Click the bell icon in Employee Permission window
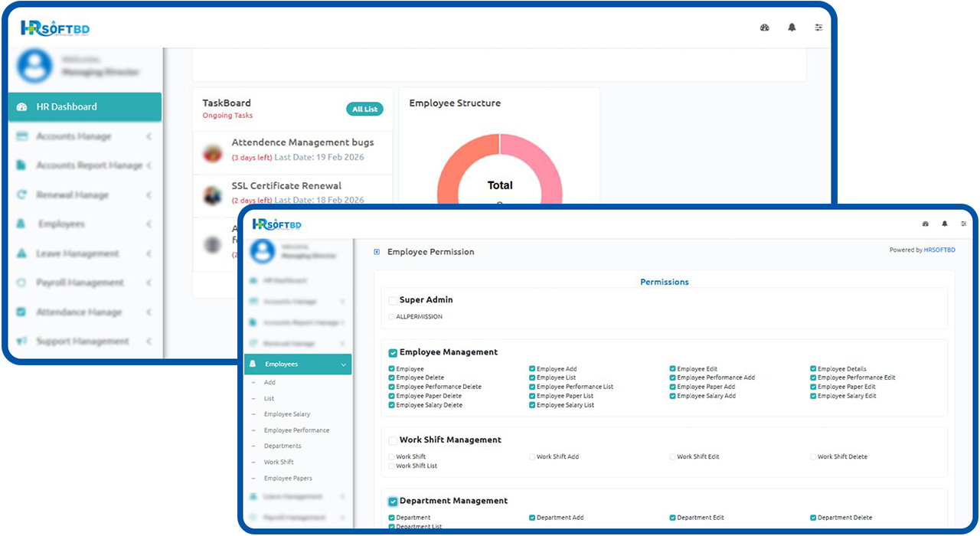Image resolution: width=980 pixels, height=536 pixels. 944,224
